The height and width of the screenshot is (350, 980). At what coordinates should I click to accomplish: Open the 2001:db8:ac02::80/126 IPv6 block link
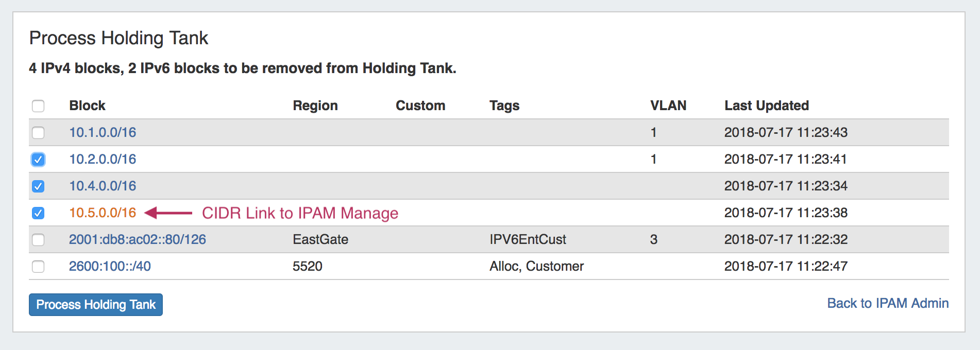(138, 240)
